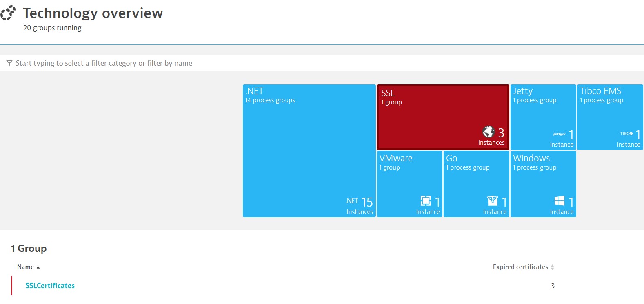Open the SSLCertificates group link
Image resolution: width=644 pixels, height=304 pixels.
(x=50, y=286)
